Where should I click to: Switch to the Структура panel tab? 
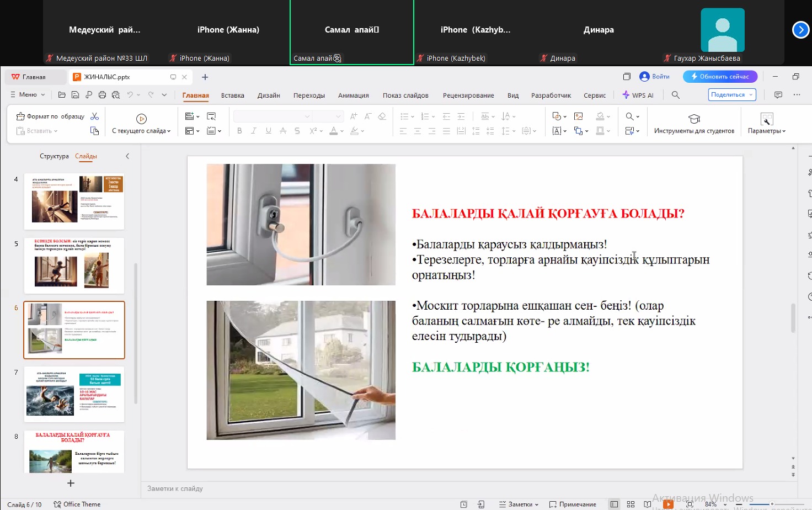pos(54,156)
